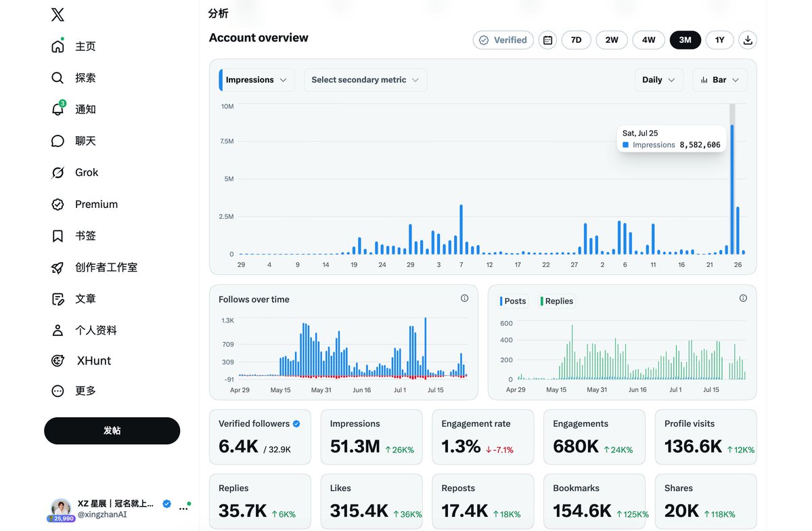Click the 25,990 badge under avatar
The width and height of the screenshot is (812, 531).
[x=60, y=518]
